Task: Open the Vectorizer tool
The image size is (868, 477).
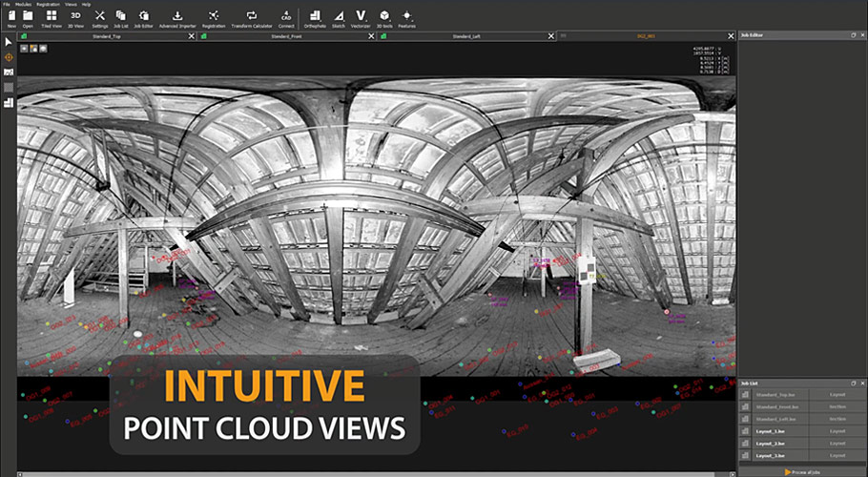Action: 361,18
